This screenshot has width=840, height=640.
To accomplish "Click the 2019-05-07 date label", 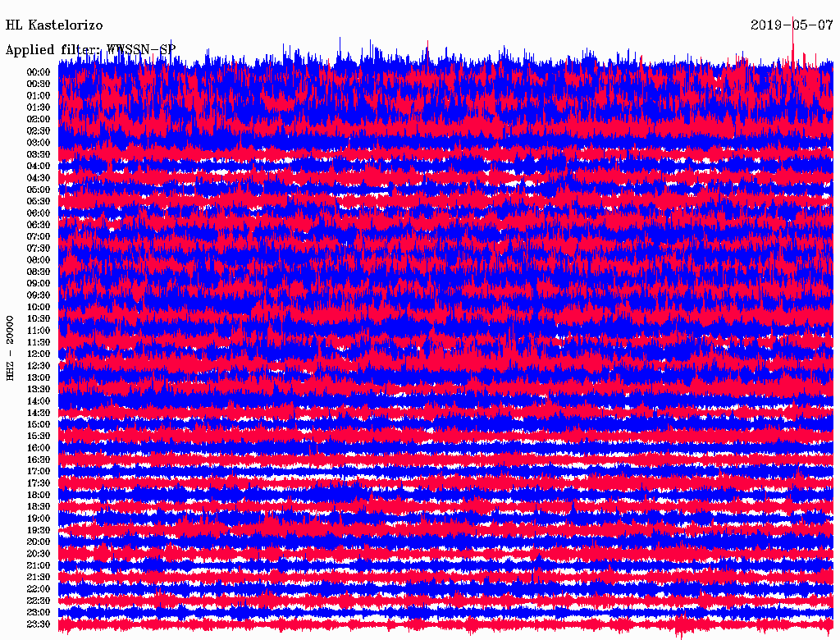I will click(792, 25).
